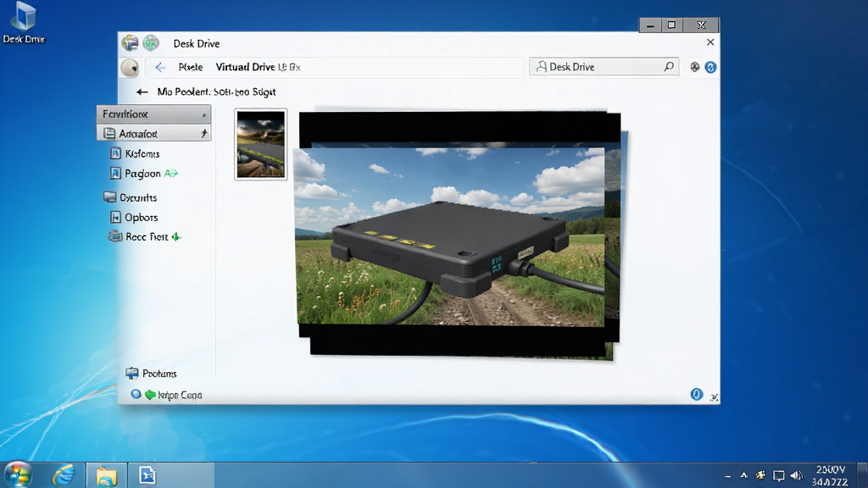Open the network monitor tray icon
Viewport: 868px width, 488px height.
[778, 475]
